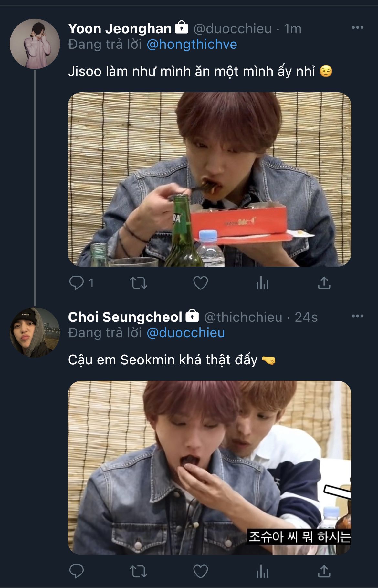Open the photo in Yoon Jeonghan's tweet
Viewport: 378px width, 588px height.
209,179
